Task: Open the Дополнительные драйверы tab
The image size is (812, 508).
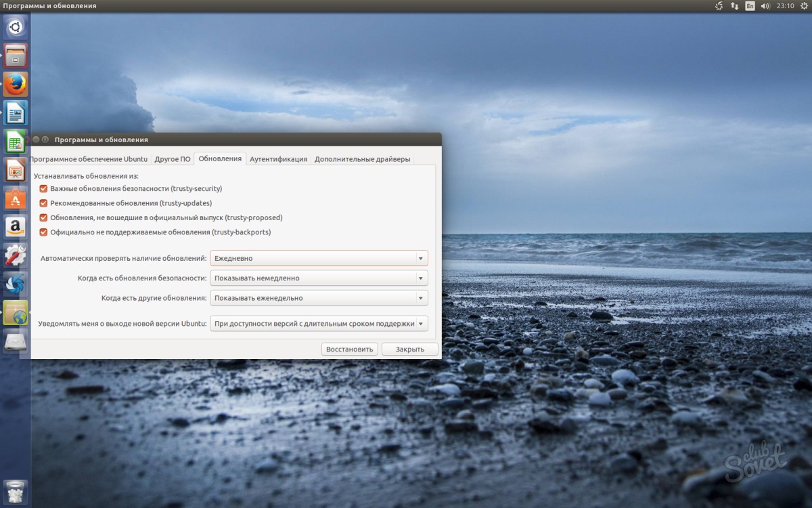Action: coord(362,159)
